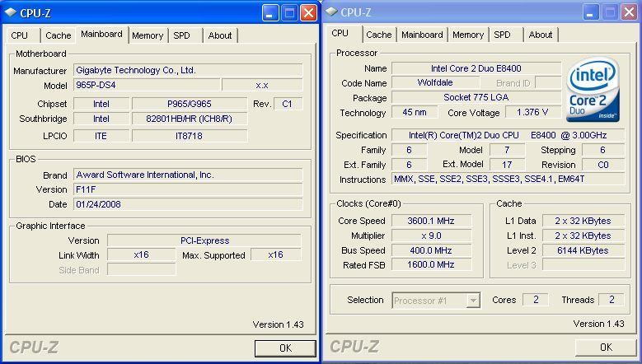Click the code name Wolfdale

point(435,82)
